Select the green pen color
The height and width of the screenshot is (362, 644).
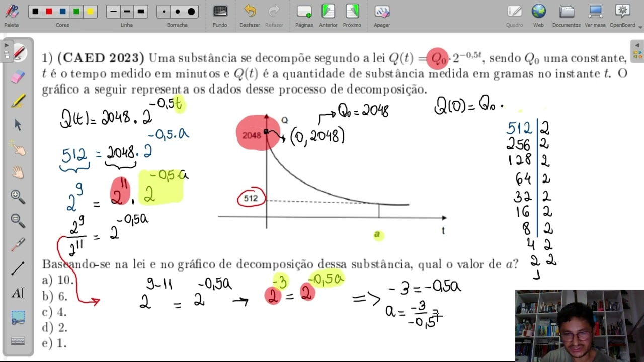[x=76, y=11]
